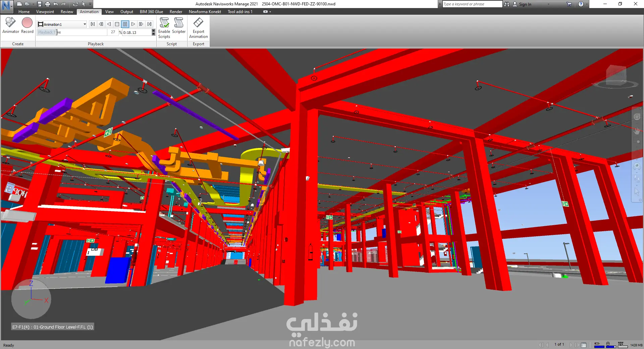Image resolution: width=644 pixels, height=349 pixels.
Task: Click the keyword search field
Action: [x=472, y=4]
